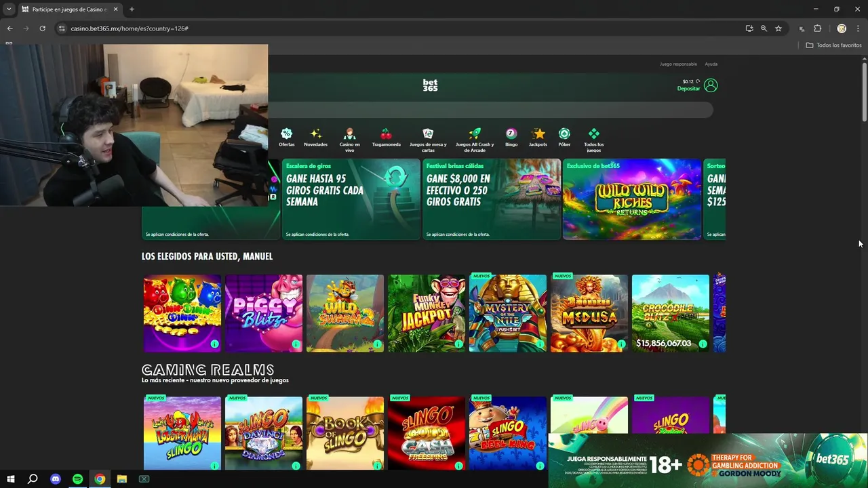Launch the Wild Swarm 2 game

click(344, 313)
